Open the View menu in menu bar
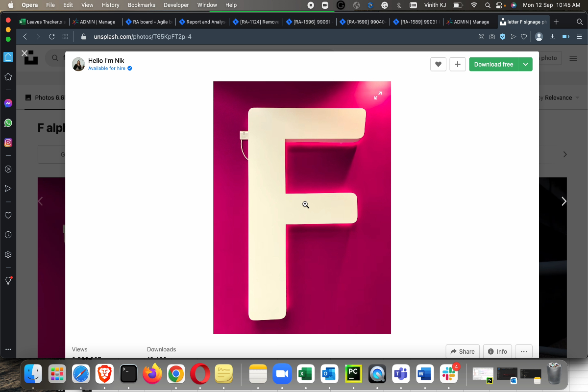The image size is (588, 392). tap(87, 5)
